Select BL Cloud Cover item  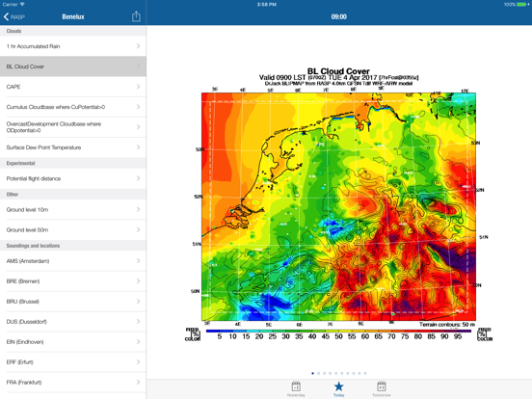[x=73, y=66]
